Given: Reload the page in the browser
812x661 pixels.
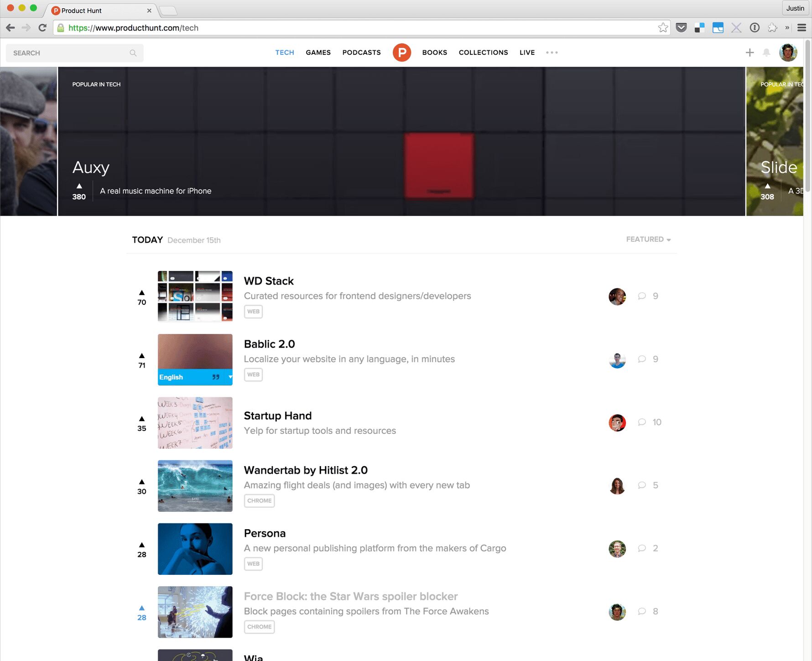Looking at the screenshot, I should point(42,28).
